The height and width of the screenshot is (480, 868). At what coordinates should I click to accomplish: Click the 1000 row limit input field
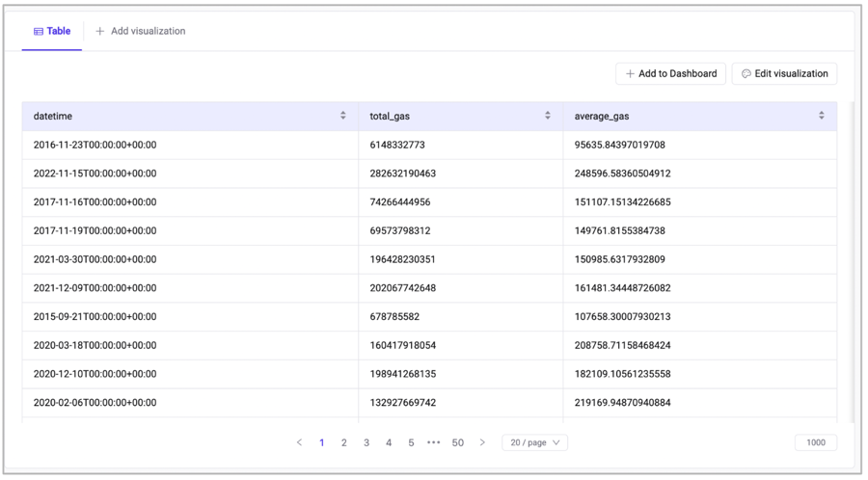(x=815, y=442)
